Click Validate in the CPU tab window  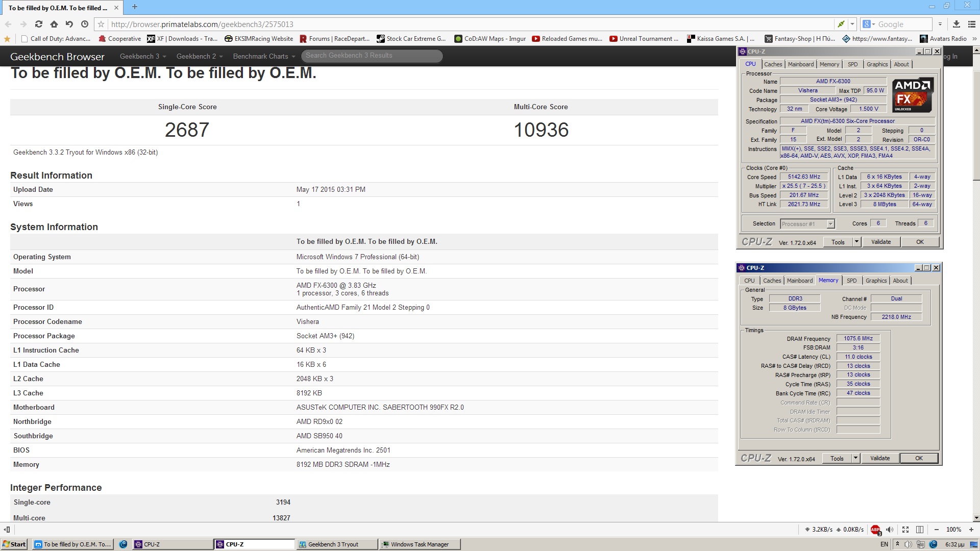pos(881,242)
